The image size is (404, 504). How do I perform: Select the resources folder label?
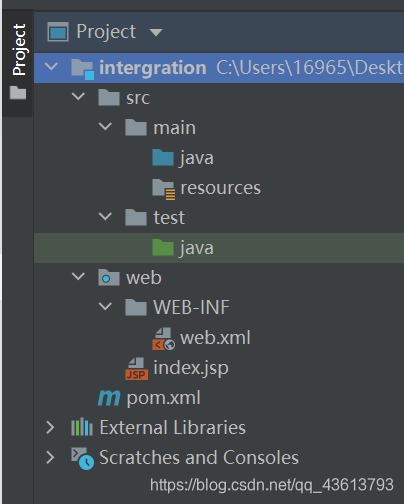coord(220,188)
